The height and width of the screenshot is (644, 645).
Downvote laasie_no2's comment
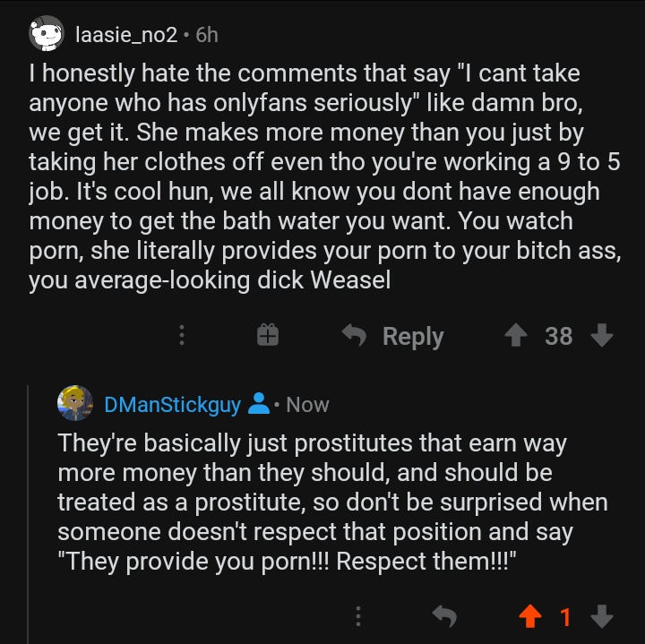point(602,336)
